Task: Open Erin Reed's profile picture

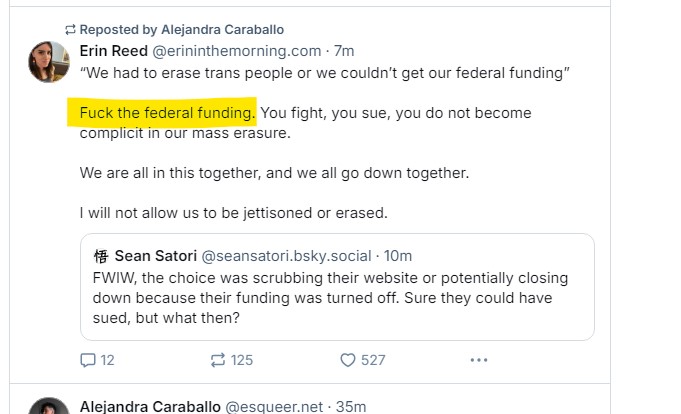Action: [49, 62]
